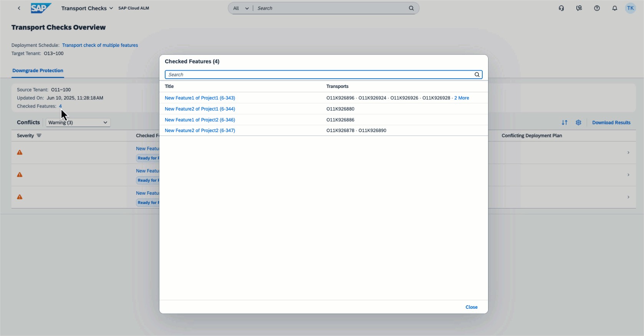Open the notifications bell
The width and height of the screenshot is (644, 336).
click(x=614, y=8)
